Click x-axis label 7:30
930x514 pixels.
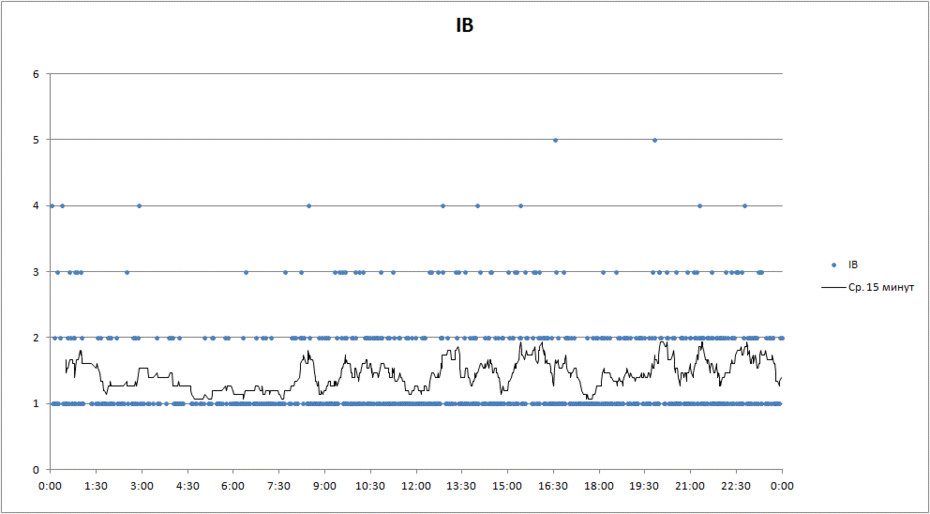(x=279, y=486)
